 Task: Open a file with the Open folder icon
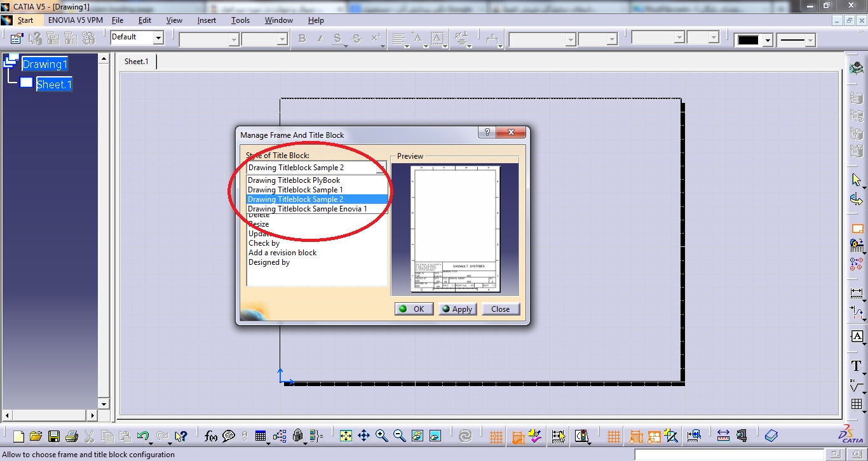pos(36,436)
